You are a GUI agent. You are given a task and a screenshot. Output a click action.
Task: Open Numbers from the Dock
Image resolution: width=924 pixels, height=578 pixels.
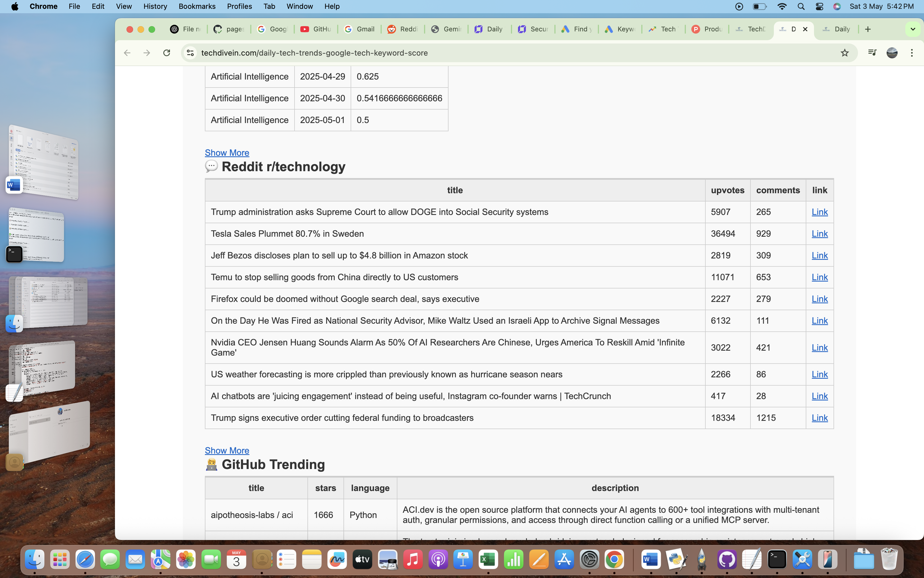[x=513, y=560]
